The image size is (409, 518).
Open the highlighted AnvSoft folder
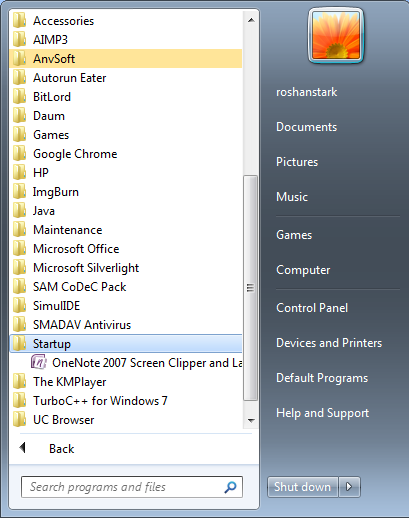point(126,59)
